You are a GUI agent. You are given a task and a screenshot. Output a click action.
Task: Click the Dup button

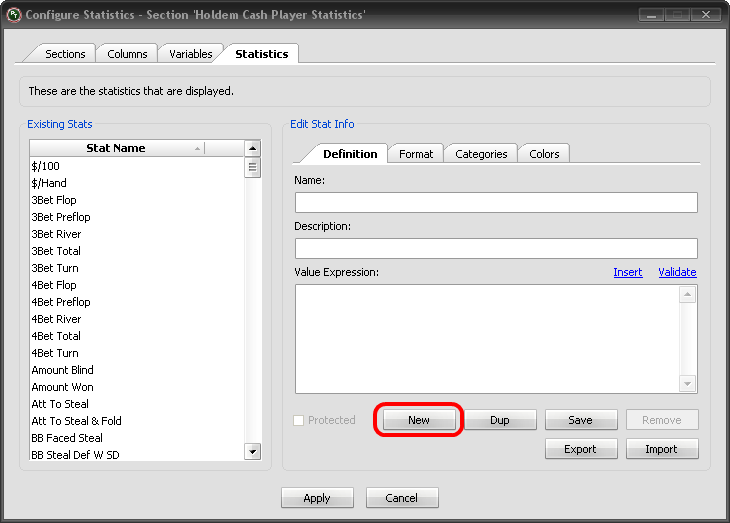click(x=500, y=420)
